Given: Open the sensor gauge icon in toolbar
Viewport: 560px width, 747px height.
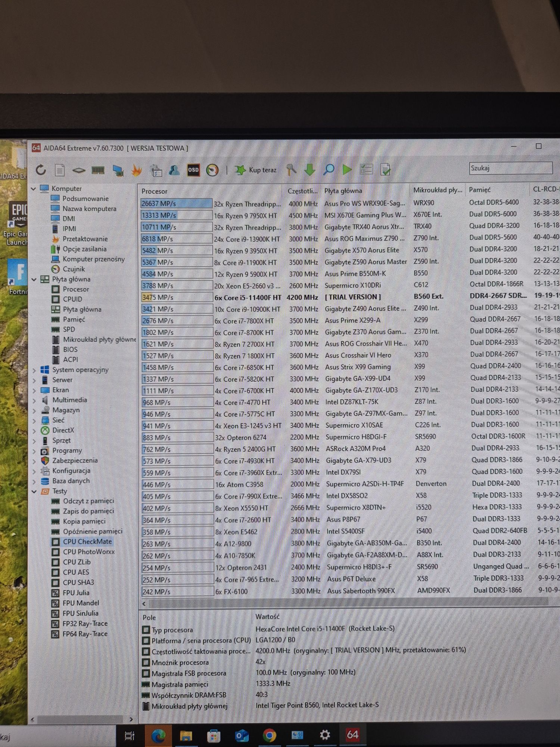Looking at the screenshot, I should pyautogui.click(x=212, y=170).
